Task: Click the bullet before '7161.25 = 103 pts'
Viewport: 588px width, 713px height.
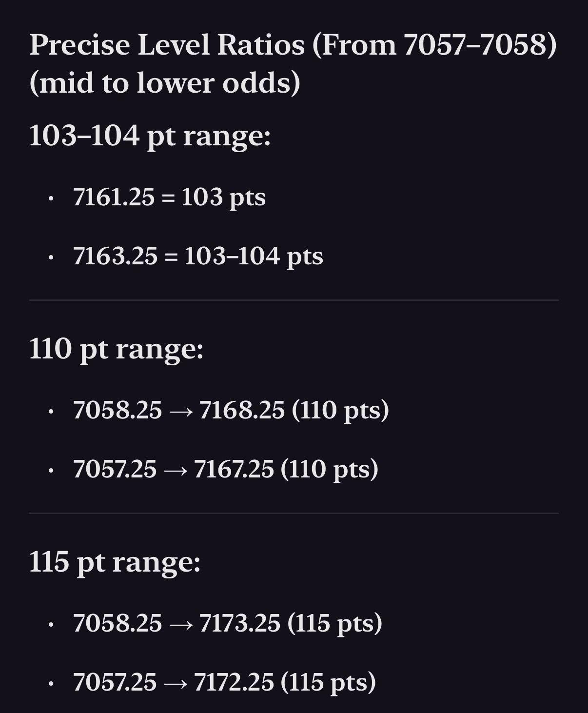Action: 51,198
